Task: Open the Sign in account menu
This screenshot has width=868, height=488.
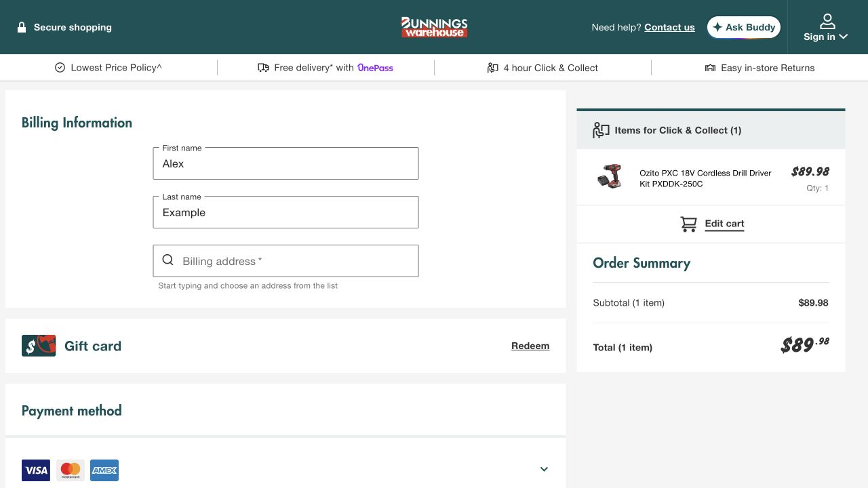Action: [826, 27]
